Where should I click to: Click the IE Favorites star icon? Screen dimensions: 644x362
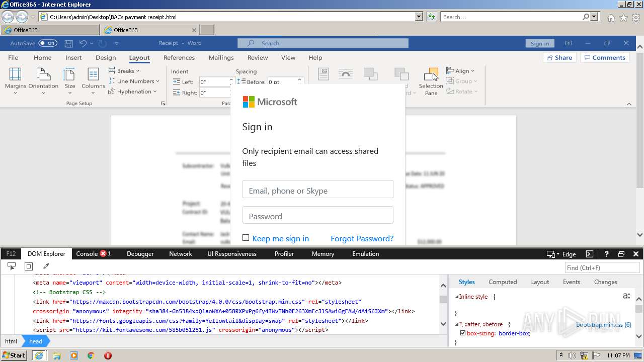pos(623,18)
